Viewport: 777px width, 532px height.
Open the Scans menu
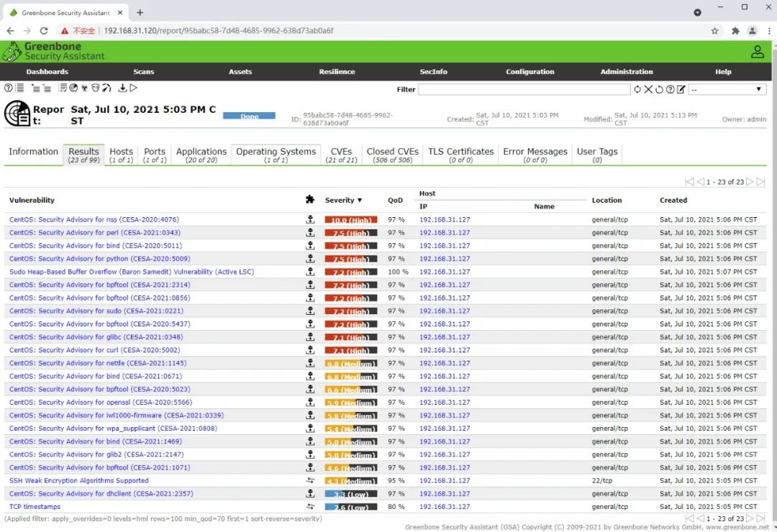tap(144, 72)
